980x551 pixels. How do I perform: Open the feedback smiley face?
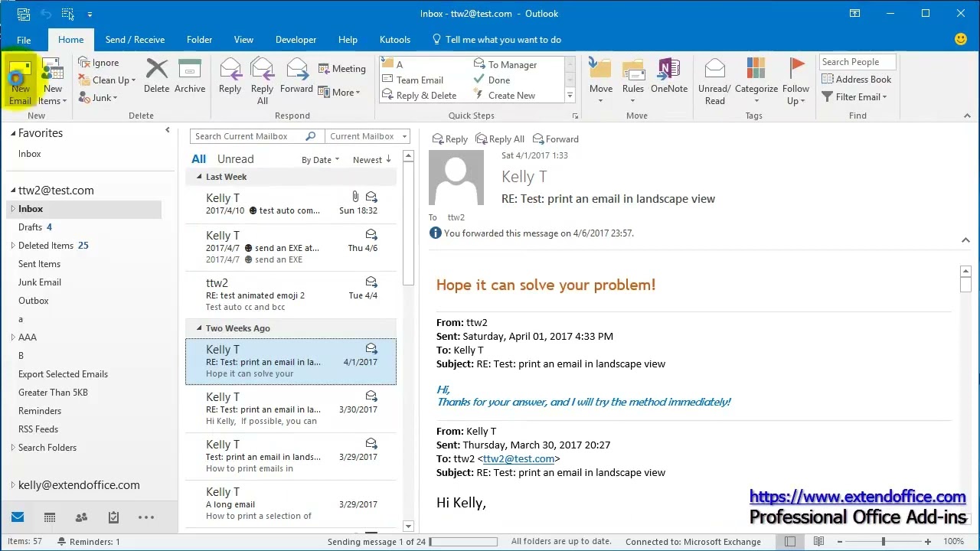pos(961,39)
